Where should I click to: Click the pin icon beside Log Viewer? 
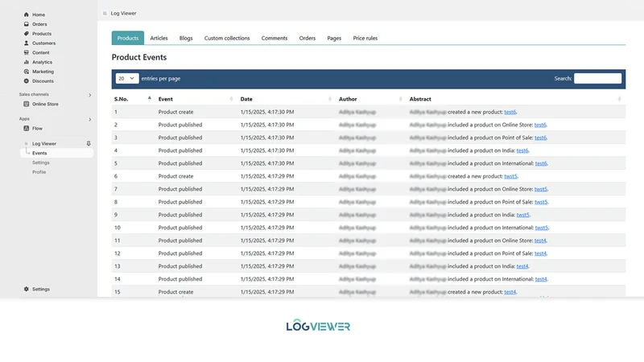[89, 143]
